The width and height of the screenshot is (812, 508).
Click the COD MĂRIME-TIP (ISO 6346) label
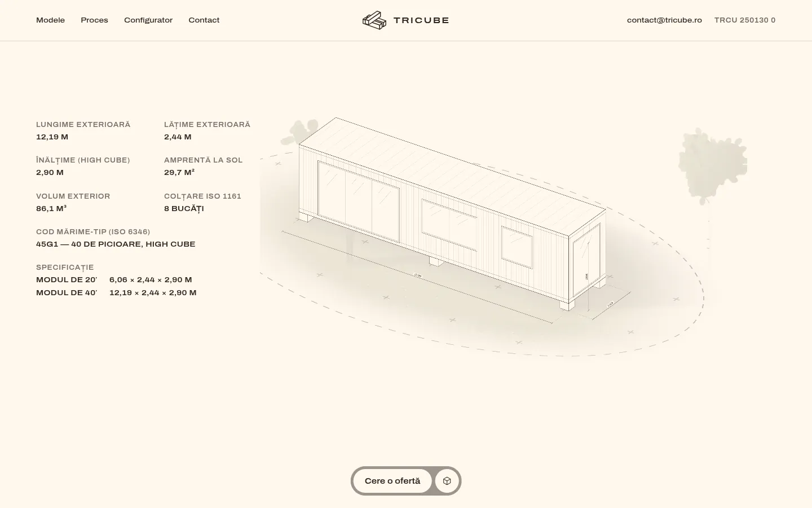point(93,232)
